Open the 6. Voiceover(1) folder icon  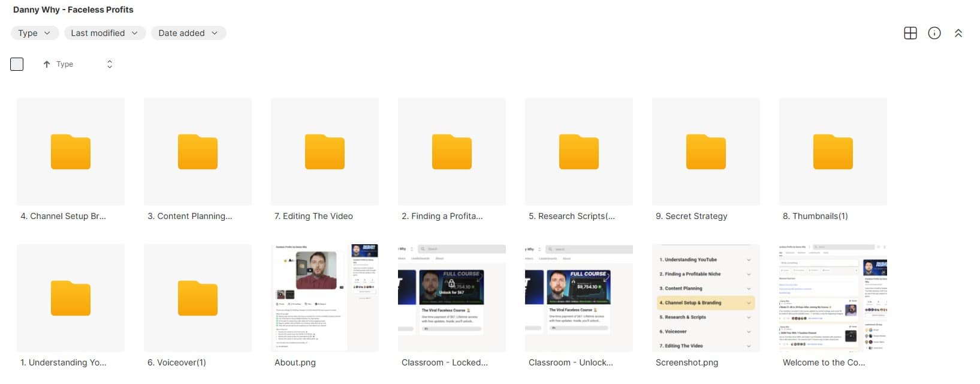[x=197, y=298]
